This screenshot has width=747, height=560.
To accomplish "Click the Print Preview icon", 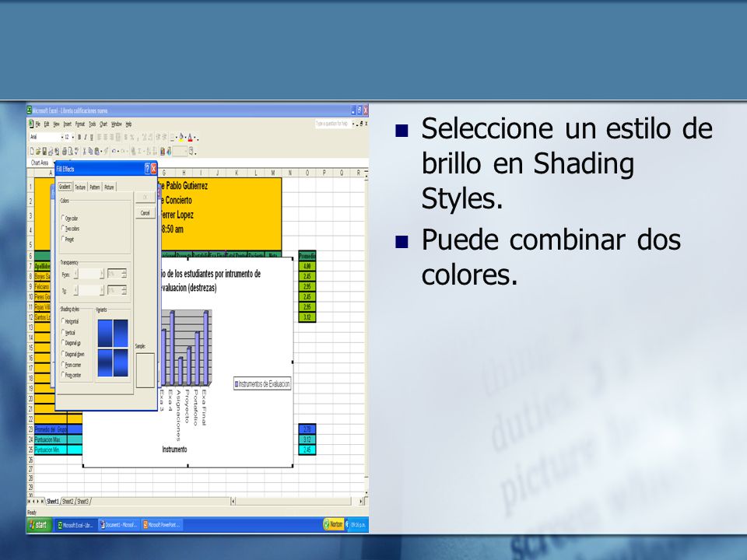I will click(x=70, y=152).
